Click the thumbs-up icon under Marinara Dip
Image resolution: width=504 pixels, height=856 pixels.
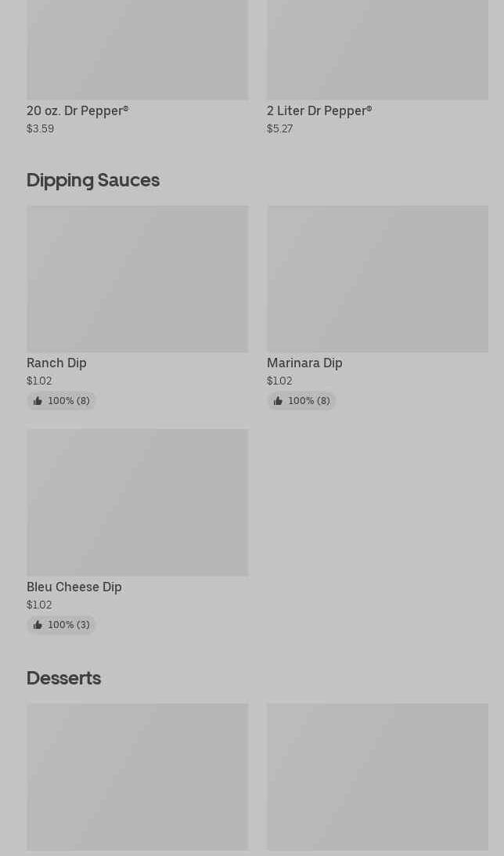coord(278,401)
